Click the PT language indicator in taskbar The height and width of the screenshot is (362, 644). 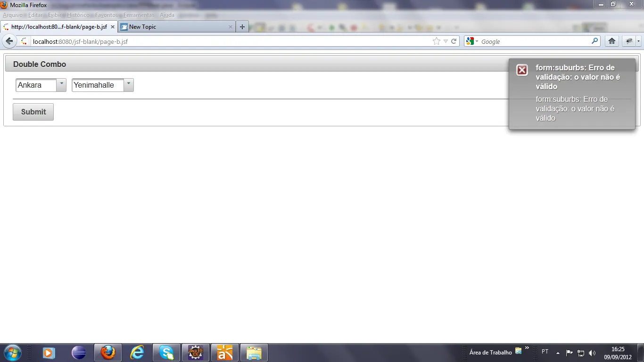(x=545, y=352)
